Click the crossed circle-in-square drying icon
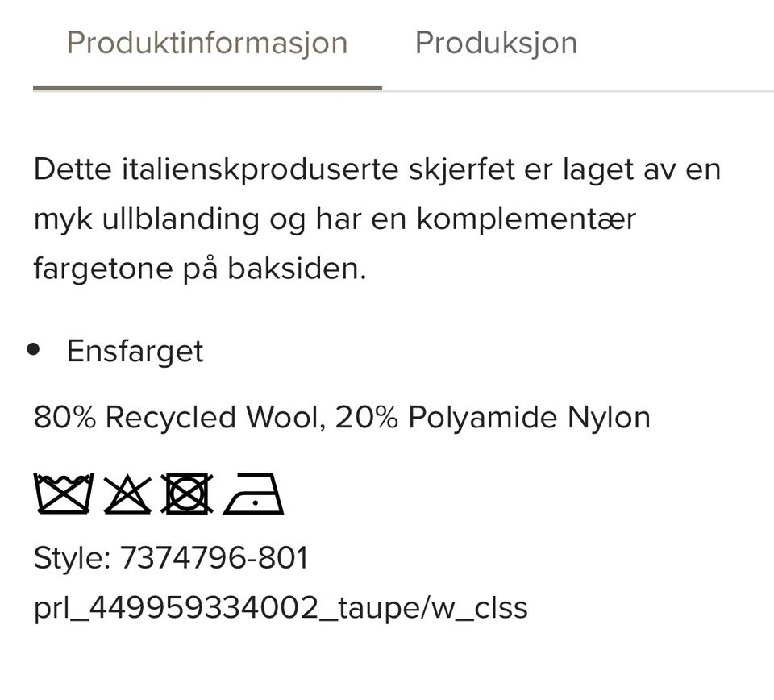Viewport: 774px width, 700px height. [x=185, y=494]
